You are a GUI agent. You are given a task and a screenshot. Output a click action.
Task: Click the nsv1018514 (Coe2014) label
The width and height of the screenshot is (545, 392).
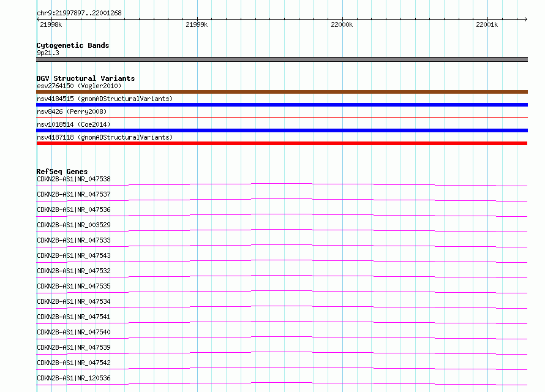[73, 124]
